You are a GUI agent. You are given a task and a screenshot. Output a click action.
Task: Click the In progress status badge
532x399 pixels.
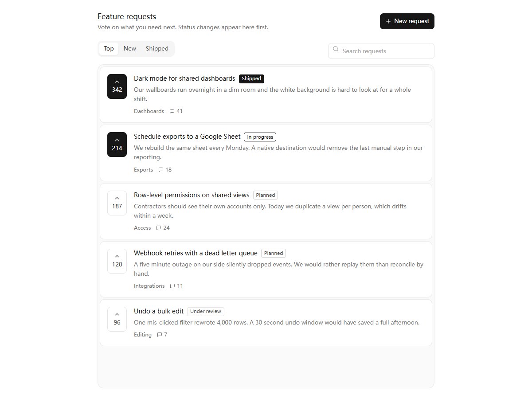coord(260,137)
